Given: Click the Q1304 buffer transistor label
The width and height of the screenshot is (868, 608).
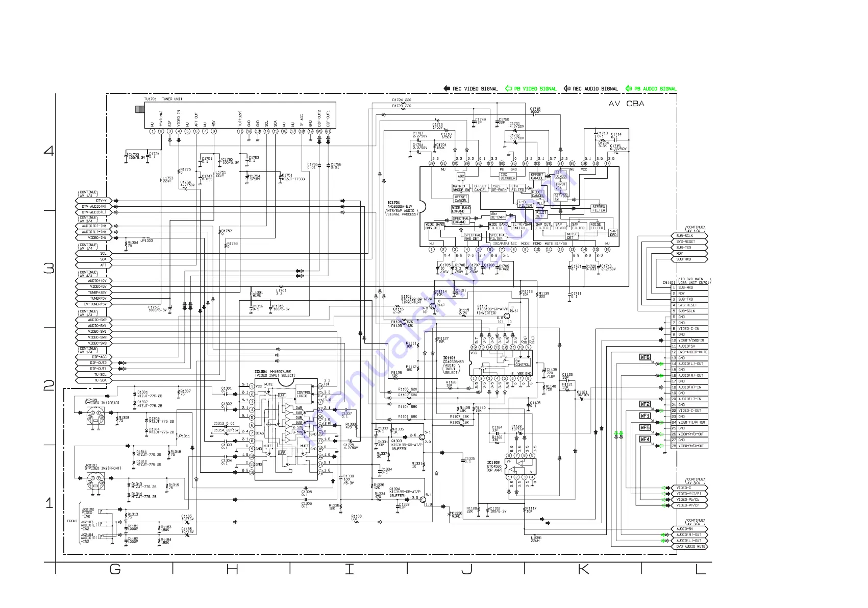Looking at the screenshot, I should pos(406,492).
